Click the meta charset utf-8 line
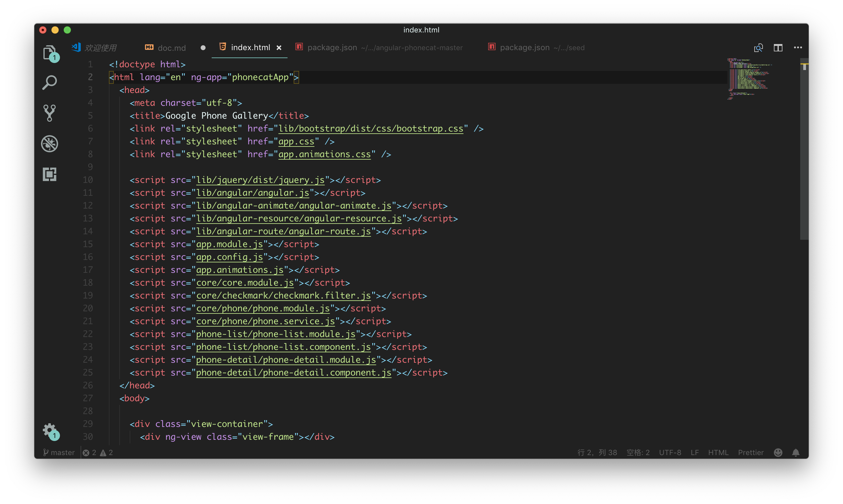Viewport: 843px width, 504px height. point(186,103)
